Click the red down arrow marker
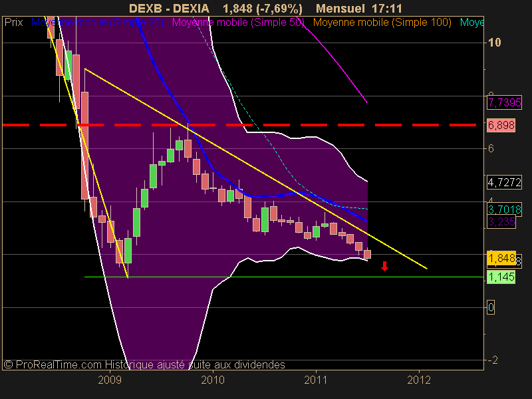532x399 pixels. point(384,267)
